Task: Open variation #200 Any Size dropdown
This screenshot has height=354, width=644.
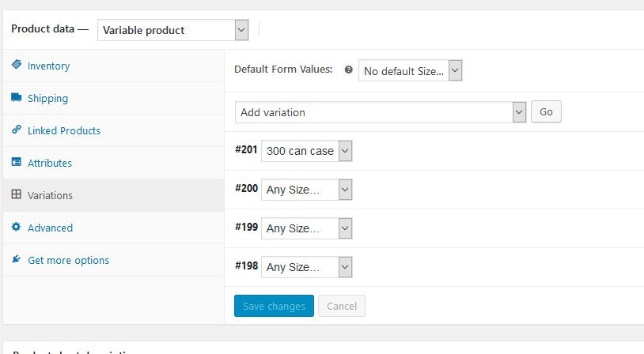Action: pyautogui.click(x=306, y=190)
